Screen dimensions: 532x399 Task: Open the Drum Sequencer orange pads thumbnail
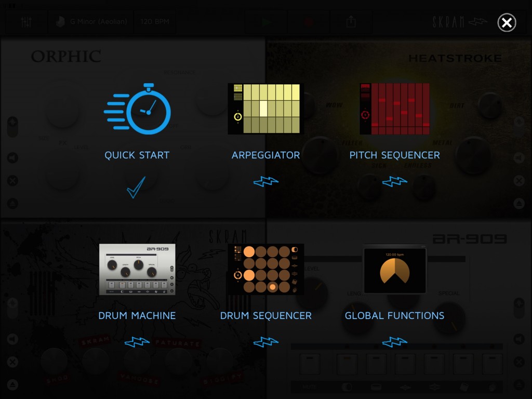(x=265, y=270)
